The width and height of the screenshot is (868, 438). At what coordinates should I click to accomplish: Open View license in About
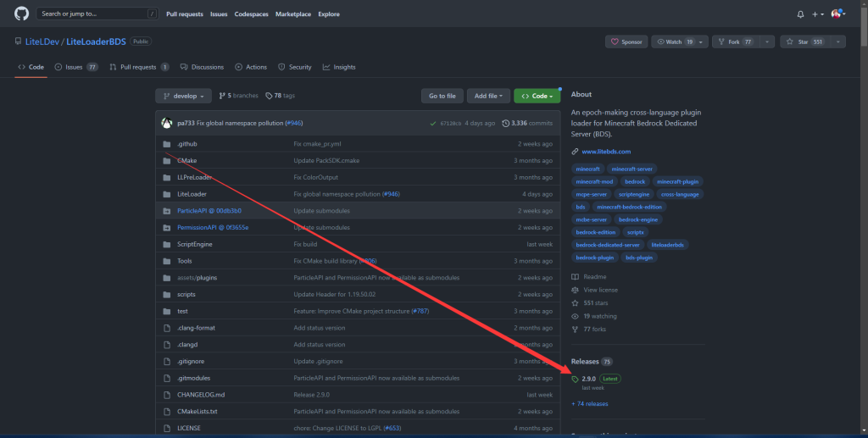click(594, 290)
